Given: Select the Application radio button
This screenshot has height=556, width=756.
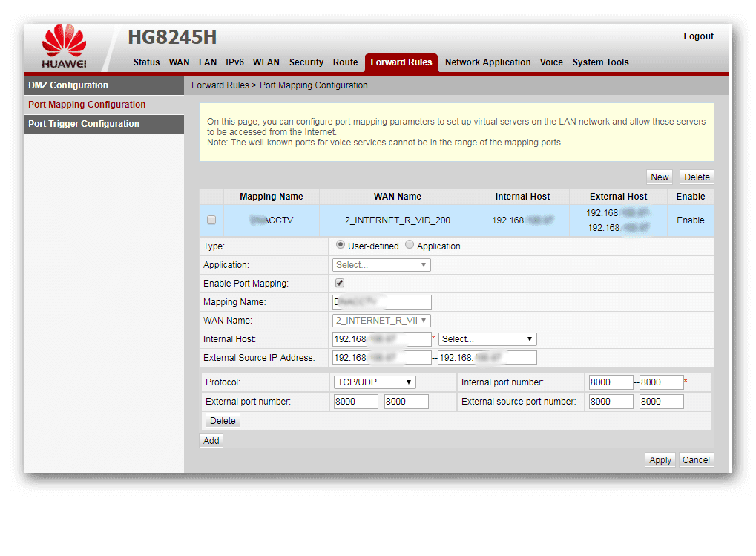Looking at the screenshot, I should (x=409, y=246).
